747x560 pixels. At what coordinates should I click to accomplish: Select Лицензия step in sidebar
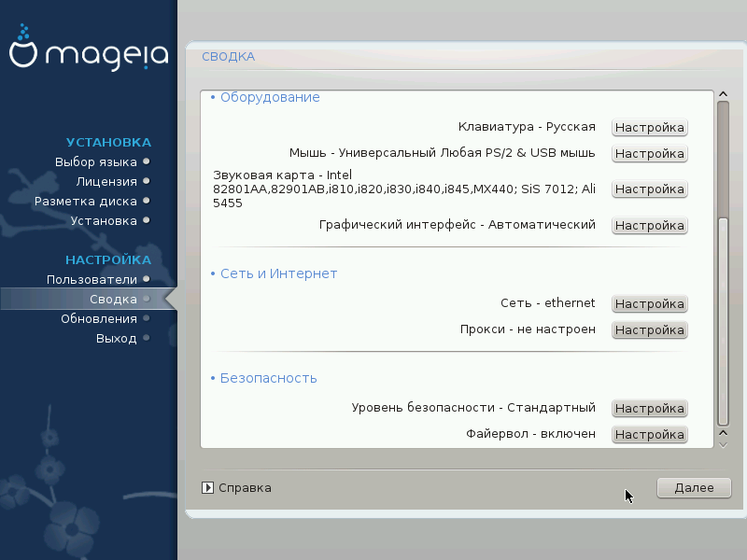106,181
